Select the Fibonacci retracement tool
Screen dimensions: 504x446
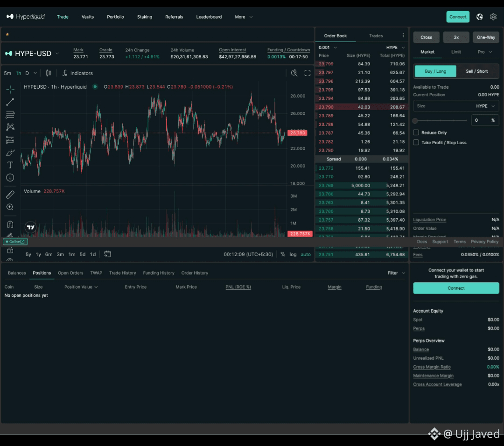pos(10,114)
